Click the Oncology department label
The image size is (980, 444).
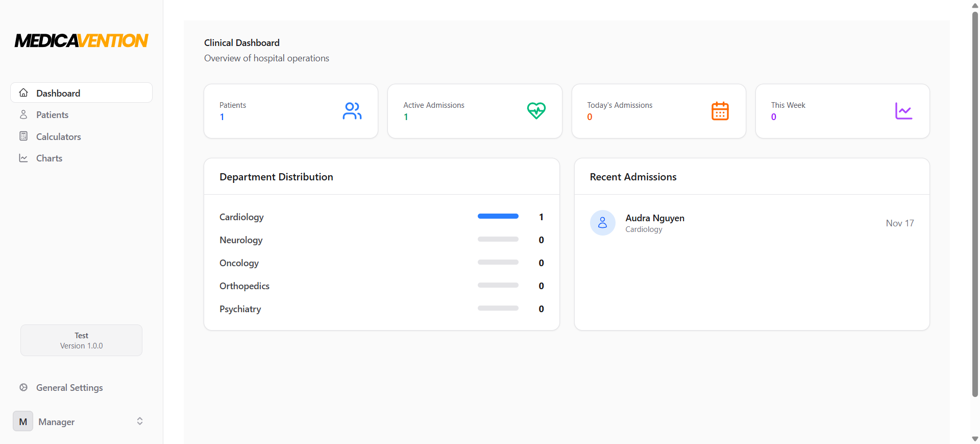tap(239, 263)
